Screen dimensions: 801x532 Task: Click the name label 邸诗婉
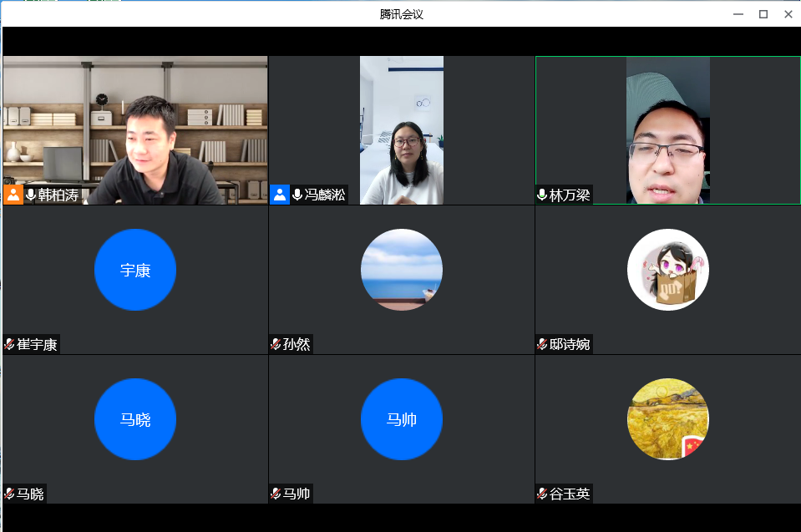click(570, 345)
